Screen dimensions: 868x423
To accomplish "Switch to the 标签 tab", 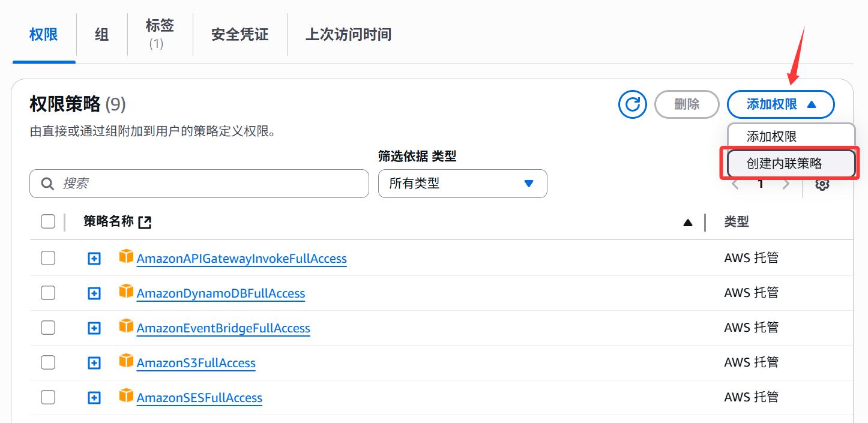I will pos(160,34).
